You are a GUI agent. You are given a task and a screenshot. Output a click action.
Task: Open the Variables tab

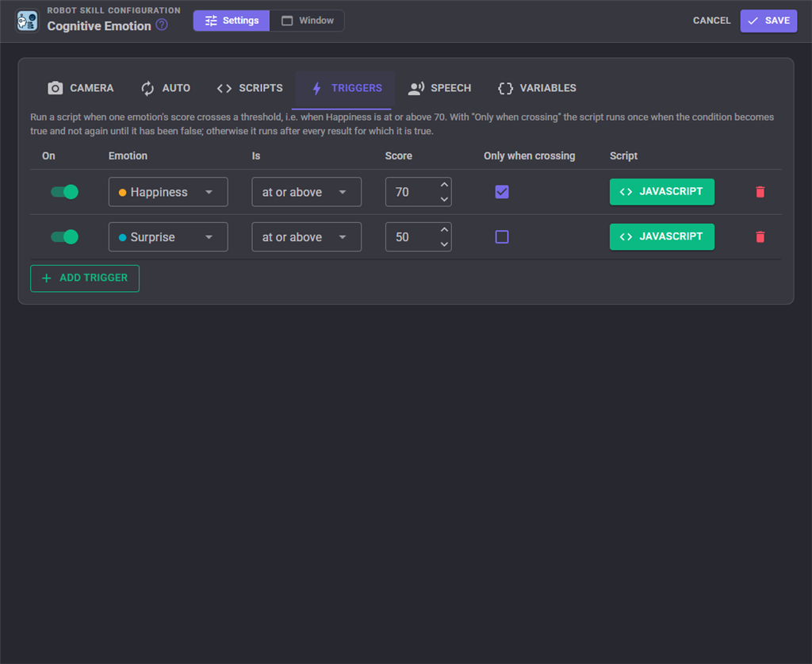[537, 89]
